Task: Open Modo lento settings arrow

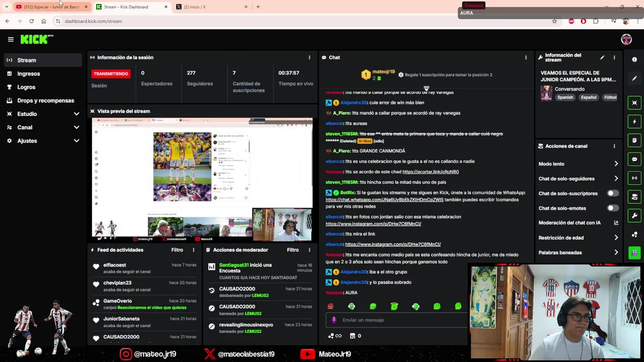Action: 616,164
